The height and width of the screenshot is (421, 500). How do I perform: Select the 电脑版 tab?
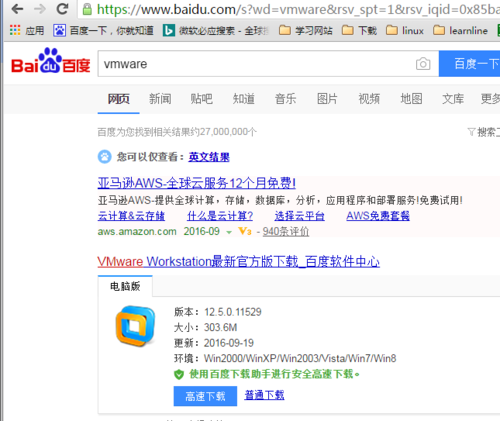coord(125,286)
